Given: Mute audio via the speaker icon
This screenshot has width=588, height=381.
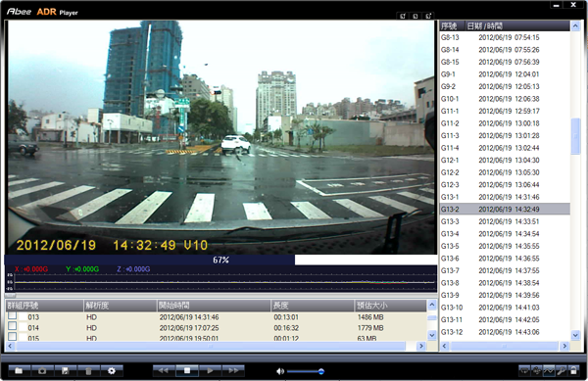Looking at the screenshot, I should pos(279,371).
